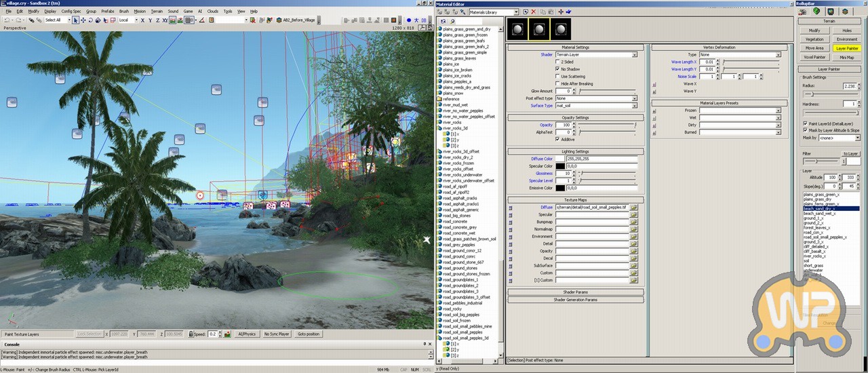Constrain to Z axis button
The height and width of the screenshot is (373, 868).
click(157, 20)
